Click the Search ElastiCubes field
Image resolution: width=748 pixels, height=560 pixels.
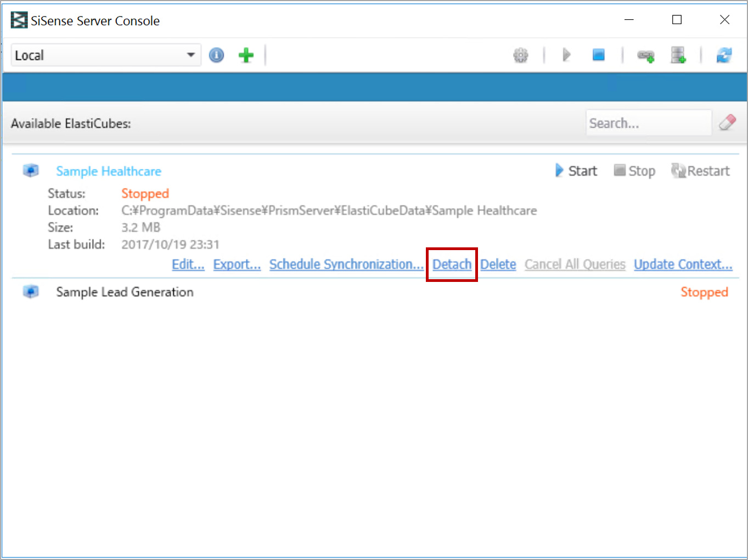coord(649,123)
